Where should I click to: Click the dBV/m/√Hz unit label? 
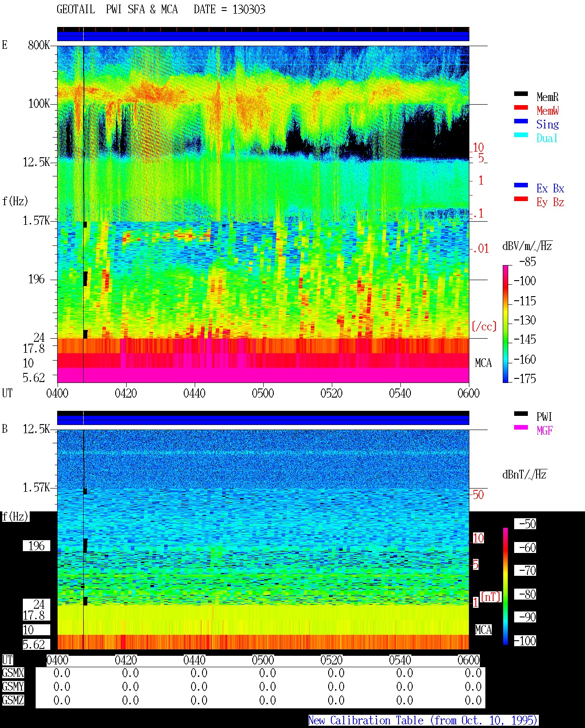(x=527, y=246)
